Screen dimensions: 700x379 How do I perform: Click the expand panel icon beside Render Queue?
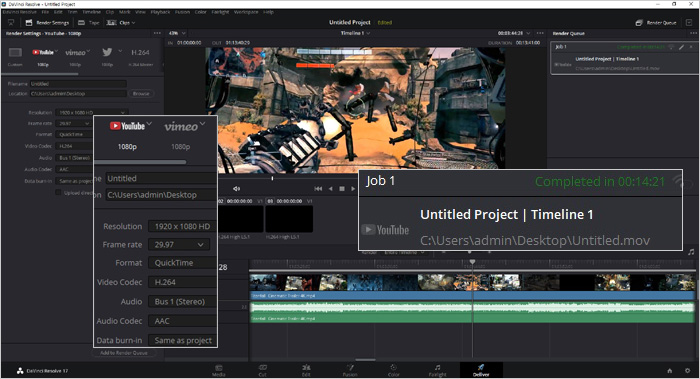(x=689, y=22)
